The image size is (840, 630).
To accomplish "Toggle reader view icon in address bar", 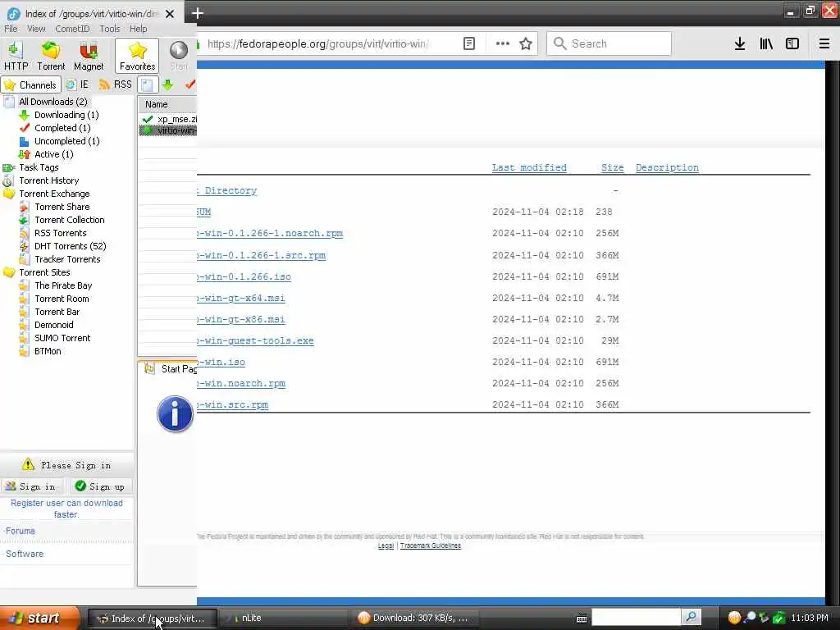I will (468, 44).
